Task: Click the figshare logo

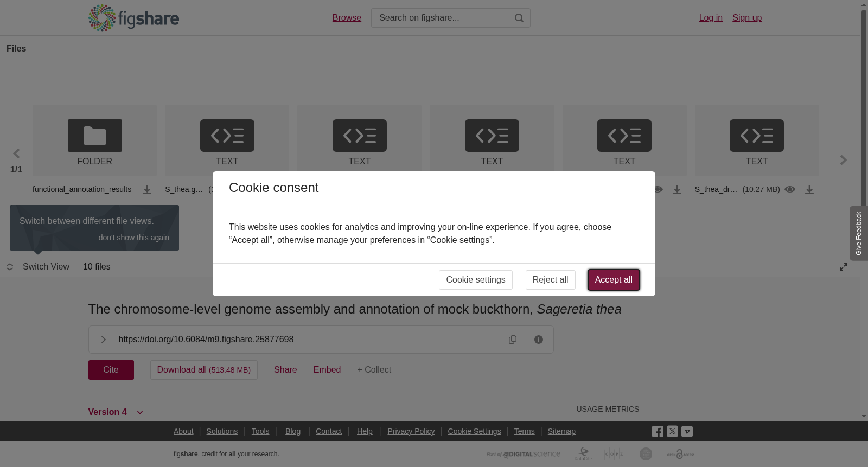Action: (133, 18)
